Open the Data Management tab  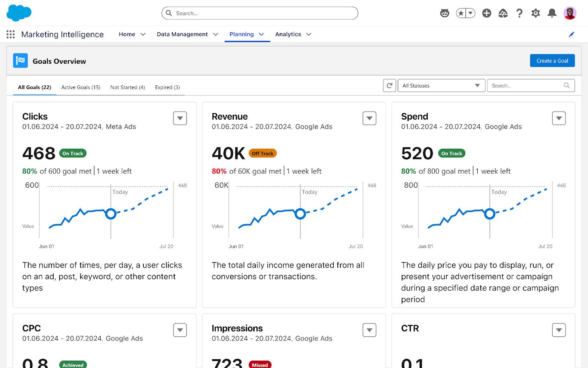tap(182, 34)
